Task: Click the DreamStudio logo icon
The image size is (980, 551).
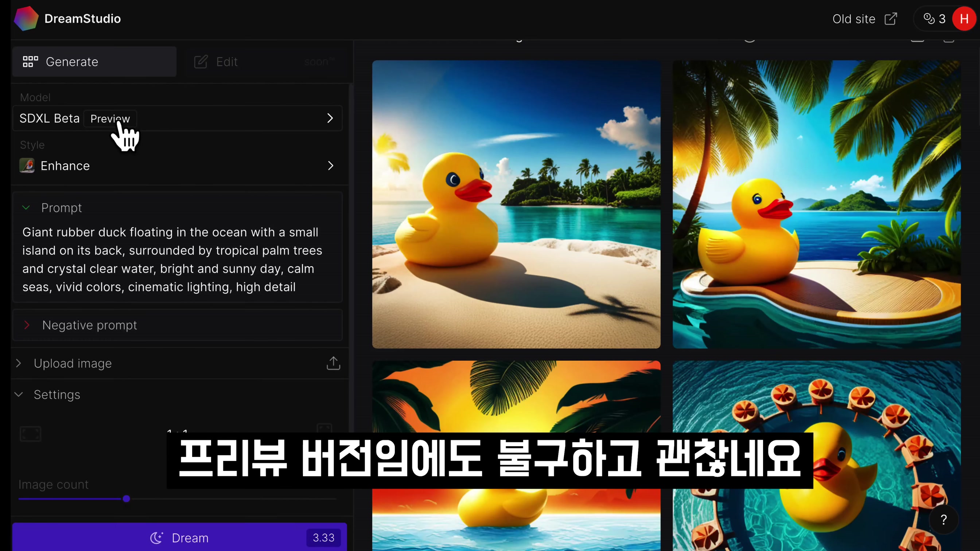Action: tap(26, 18)
